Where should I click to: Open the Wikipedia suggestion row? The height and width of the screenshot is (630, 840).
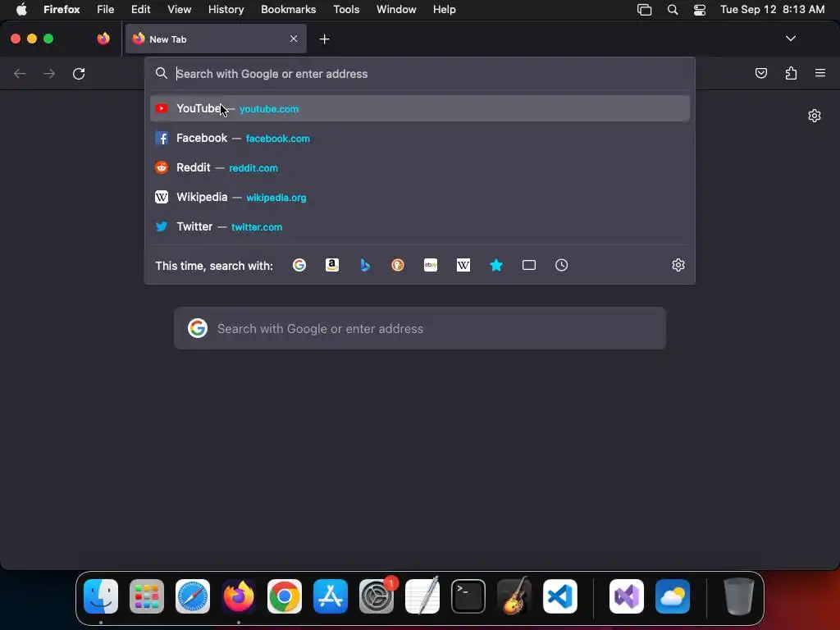click(x=420, y=197)
